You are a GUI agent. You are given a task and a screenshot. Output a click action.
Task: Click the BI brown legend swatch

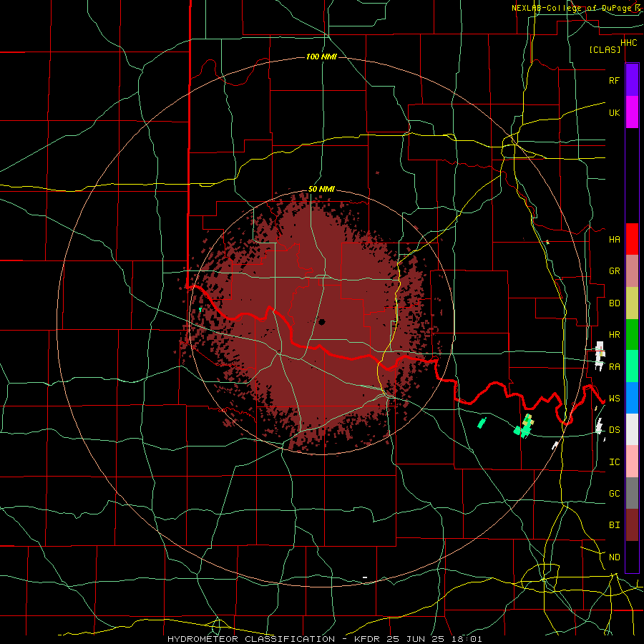pos(632,525)
